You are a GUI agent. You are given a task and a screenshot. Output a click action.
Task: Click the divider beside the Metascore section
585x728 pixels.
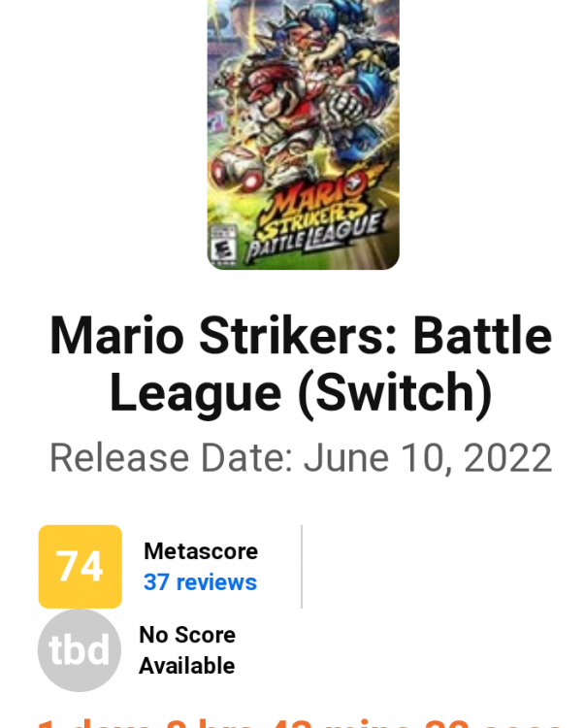(302, 566)
